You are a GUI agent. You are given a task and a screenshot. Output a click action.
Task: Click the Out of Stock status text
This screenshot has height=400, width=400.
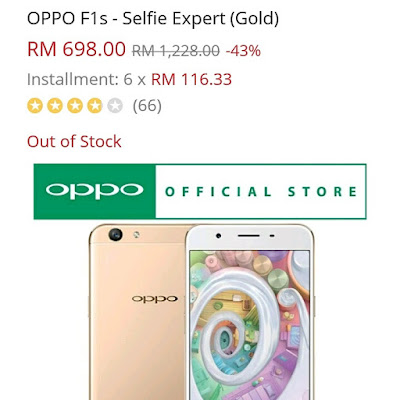[74, 141]
